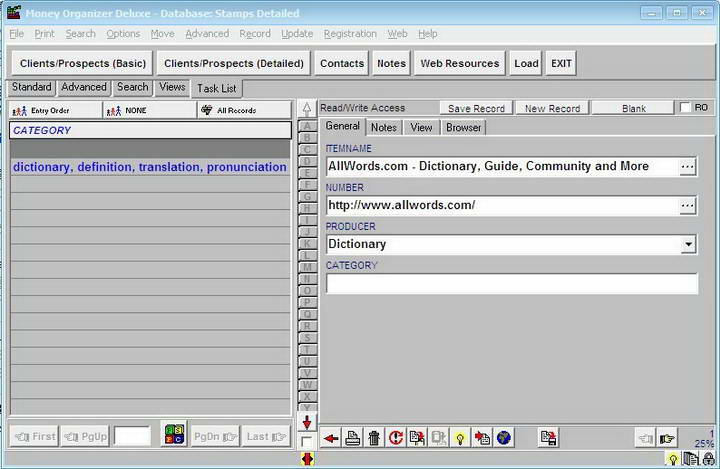Viewport: 720px width, 469px height.
Task: Click the NUMBER field with allwords URL
Action: (x=502, y=205)
